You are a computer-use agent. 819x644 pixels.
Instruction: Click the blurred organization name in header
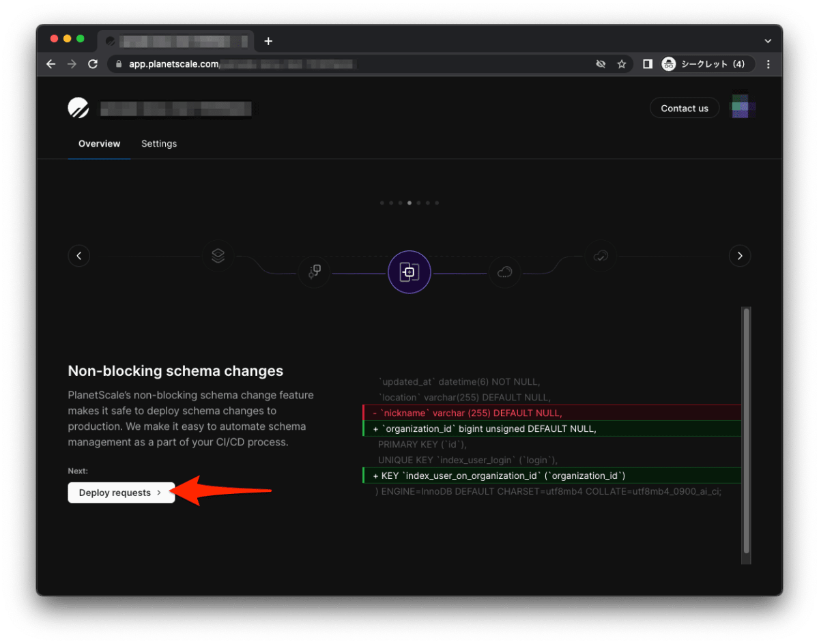177,108
